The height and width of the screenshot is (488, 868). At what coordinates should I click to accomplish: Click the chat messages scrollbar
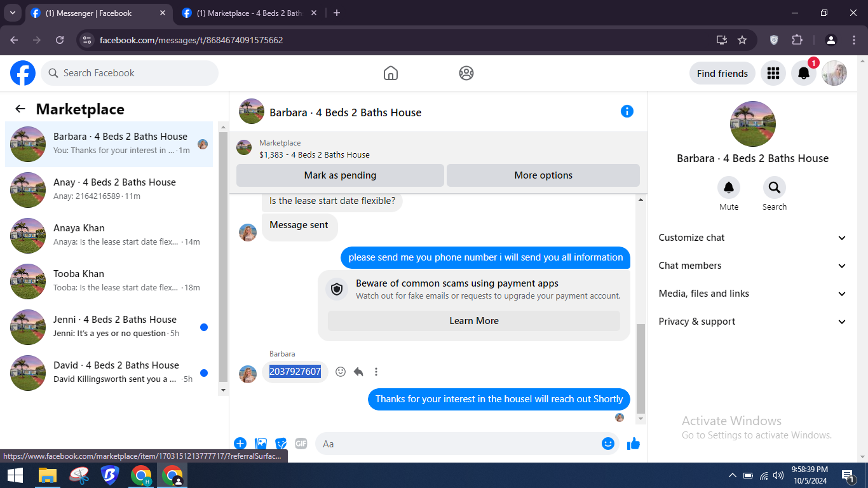(x=641, y=369)
